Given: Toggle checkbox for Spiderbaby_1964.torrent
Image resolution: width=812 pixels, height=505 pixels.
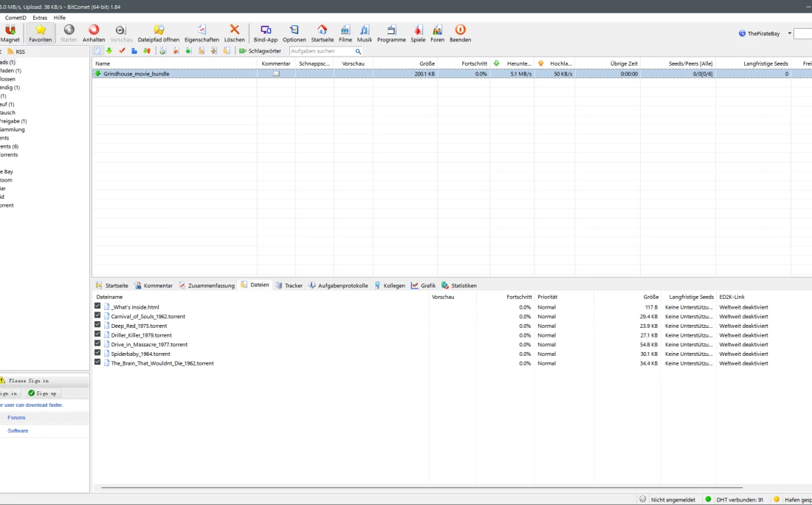Looking at the screenshot, I should [x=97, y=353].
